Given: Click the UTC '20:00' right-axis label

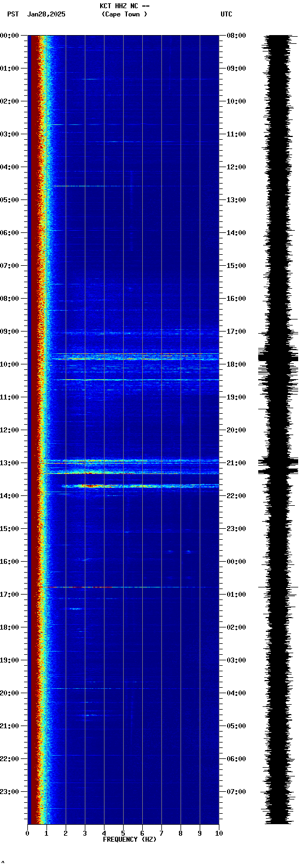Looking at the screenshot, I should click(236, 430).
